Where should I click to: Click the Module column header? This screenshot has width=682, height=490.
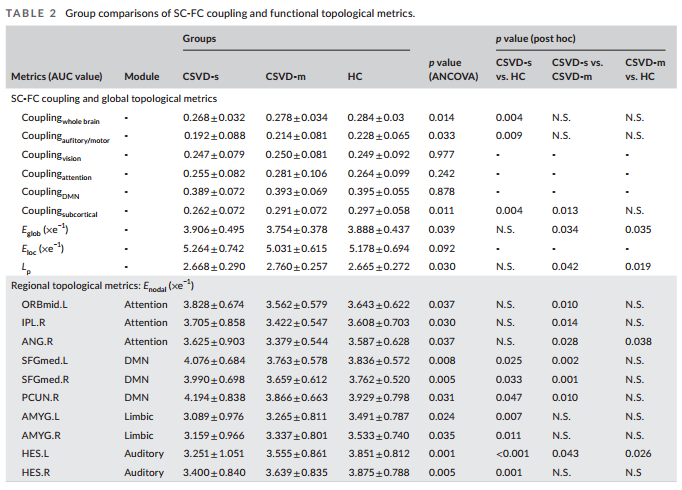point(141,76)
